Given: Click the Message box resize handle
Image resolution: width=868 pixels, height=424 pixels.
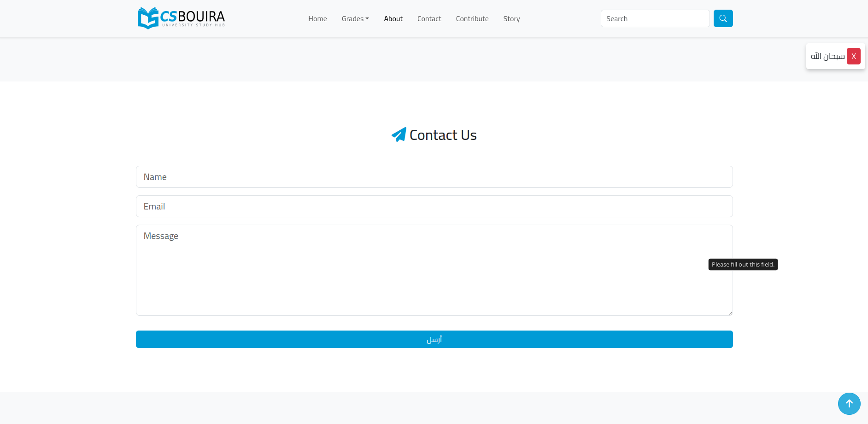Looking at the screenshot, I should (730, 313).
